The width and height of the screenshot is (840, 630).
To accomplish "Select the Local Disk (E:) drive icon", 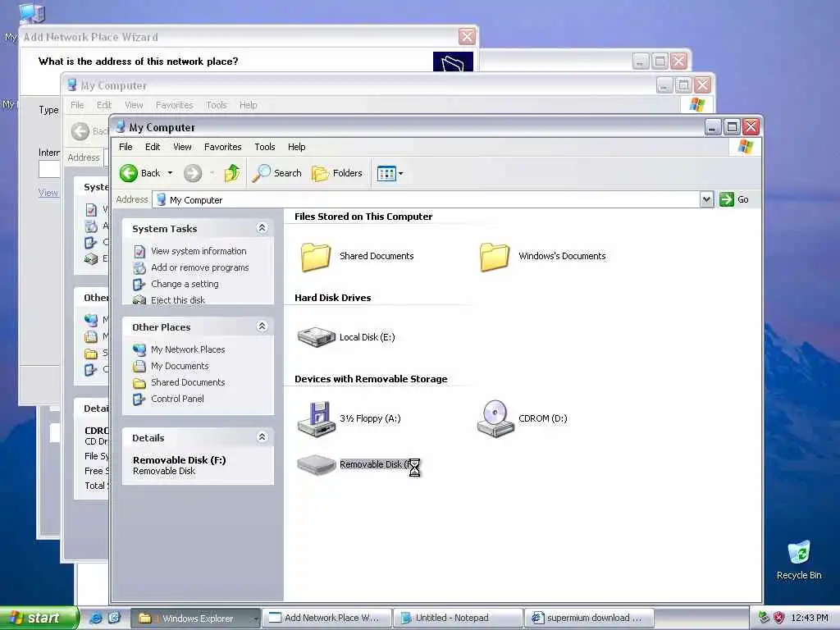I will (316, 337).
